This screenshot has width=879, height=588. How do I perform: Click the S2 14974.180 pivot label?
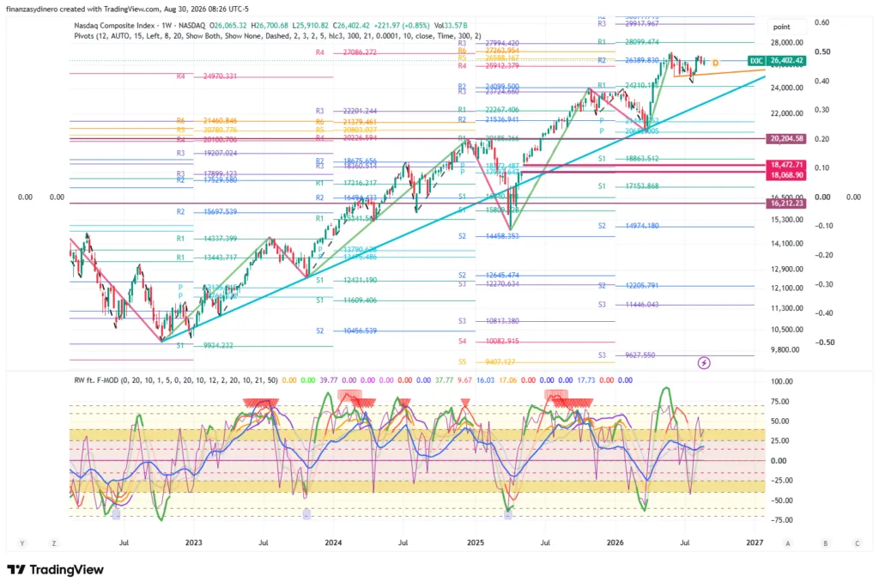[627, 226]
